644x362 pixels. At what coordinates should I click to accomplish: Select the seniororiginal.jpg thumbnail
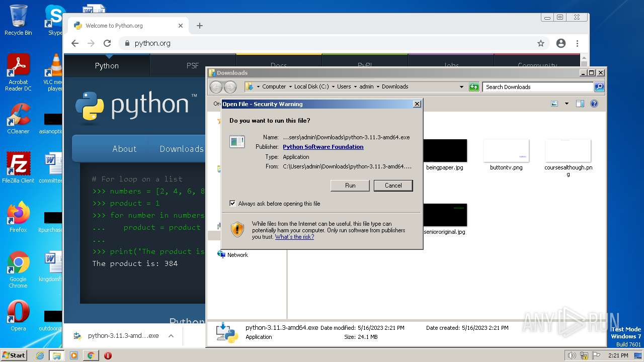pyautogui.click(x=445, y=215)
